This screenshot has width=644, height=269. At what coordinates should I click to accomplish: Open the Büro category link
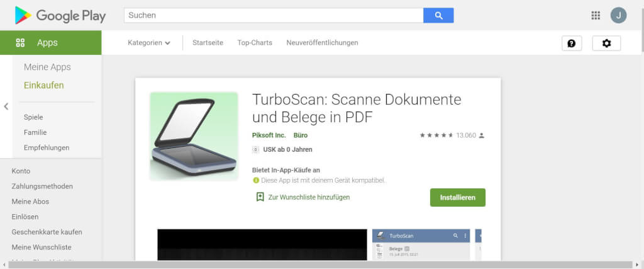[301, 135]
